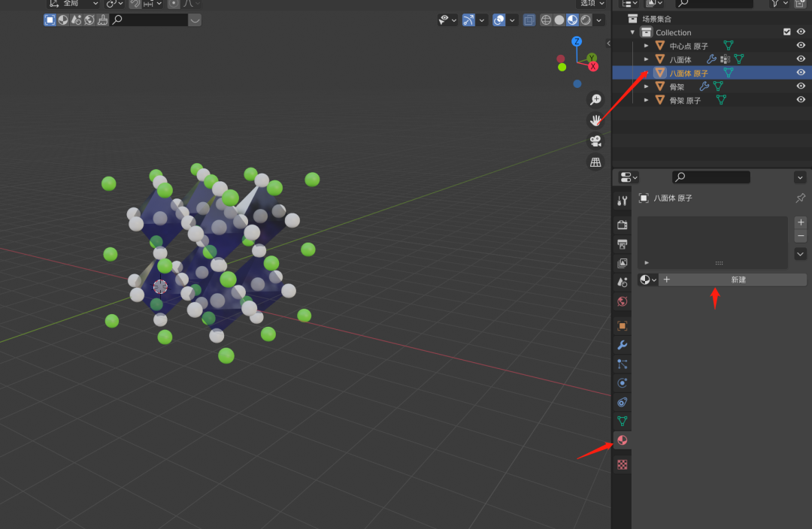Hide 中心点 原子 in viewport
Screen dimensions: 812x529
(x=801, y=46)
